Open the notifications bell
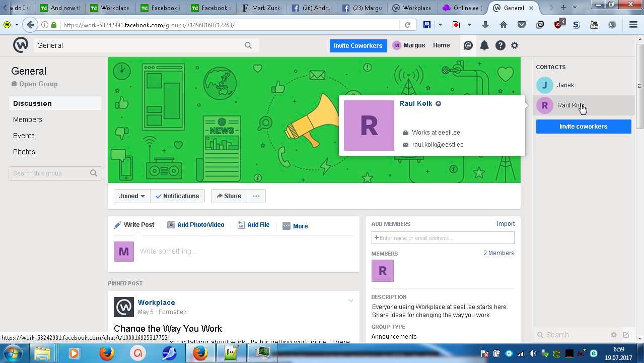The height and width of the screenshot is (363, 644). point(484,45)
